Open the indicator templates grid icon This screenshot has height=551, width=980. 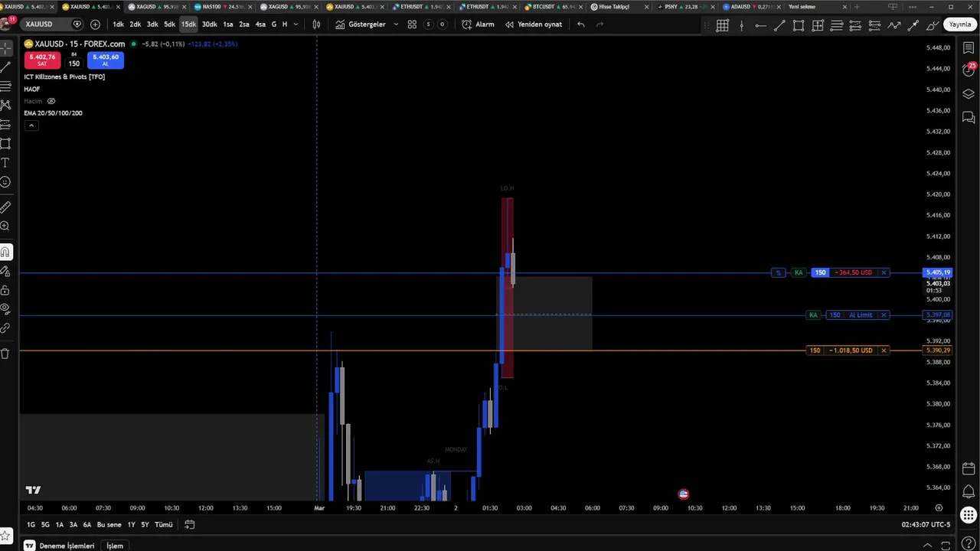412,24
